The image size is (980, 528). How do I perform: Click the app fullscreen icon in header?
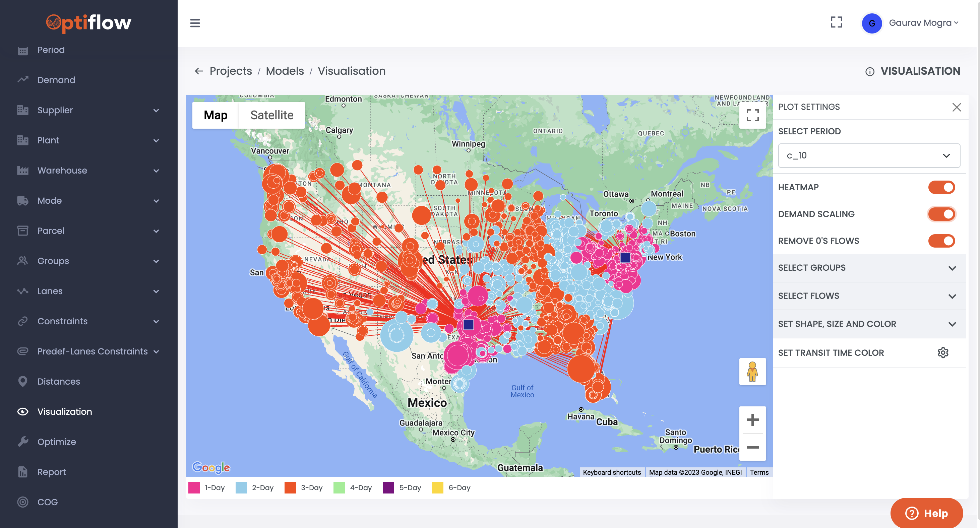tap(836, 22)
